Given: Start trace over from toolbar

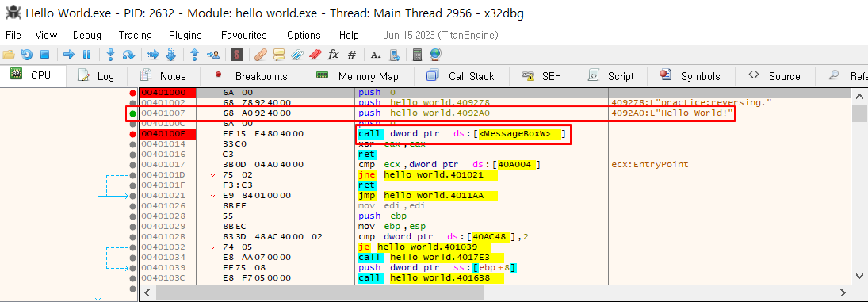Looking at the screenshot, I should point(170,55).
